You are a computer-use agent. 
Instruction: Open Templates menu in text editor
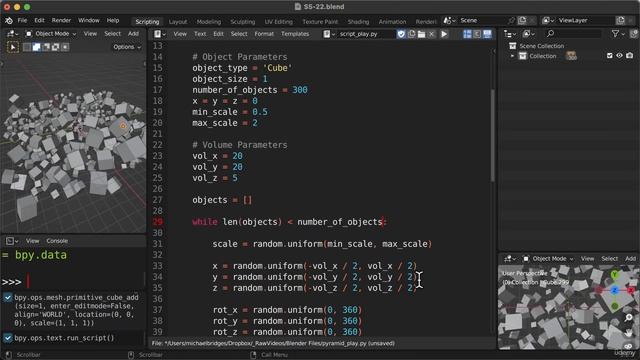295,34
